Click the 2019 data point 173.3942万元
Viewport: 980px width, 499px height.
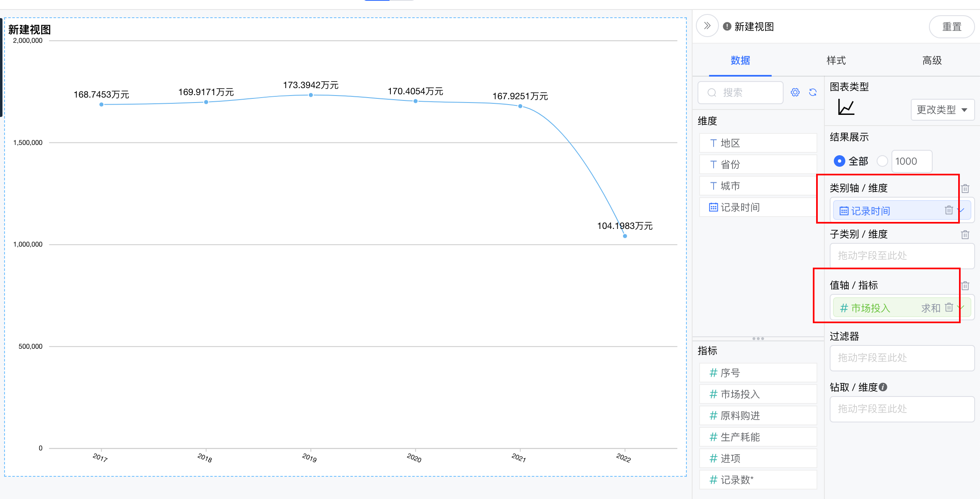[311, 95]
